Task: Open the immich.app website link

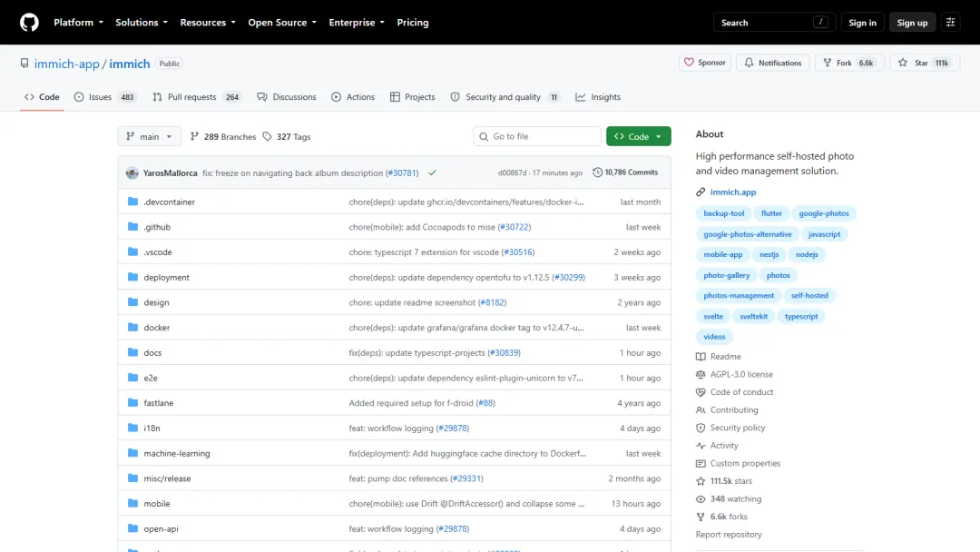Action: click(732, 192)
